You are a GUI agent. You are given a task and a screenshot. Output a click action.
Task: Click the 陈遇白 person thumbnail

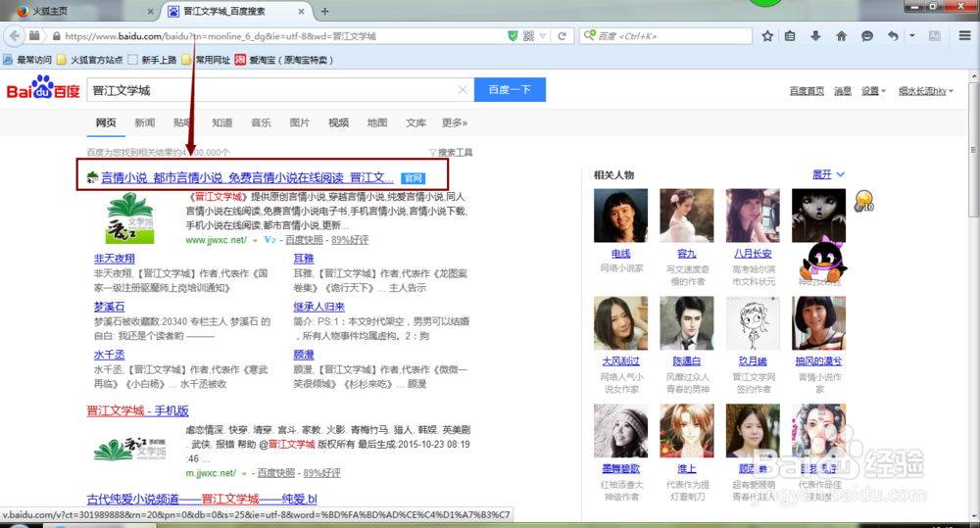coord(686,323)
